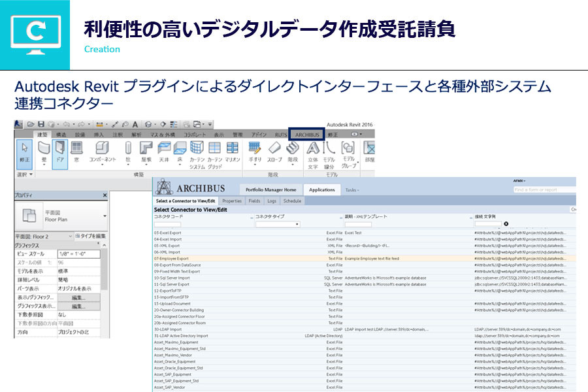Select the モデルグループ (Model Group) tool

(349, 155)
